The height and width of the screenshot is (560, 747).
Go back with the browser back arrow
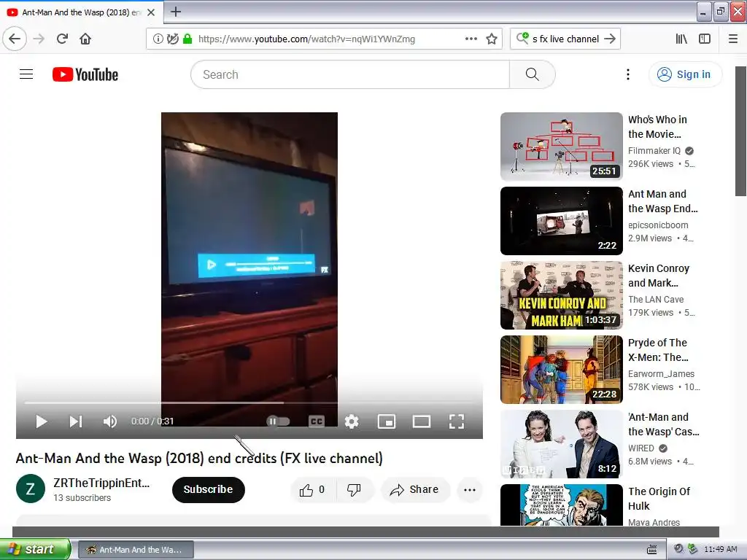point(15,39)
